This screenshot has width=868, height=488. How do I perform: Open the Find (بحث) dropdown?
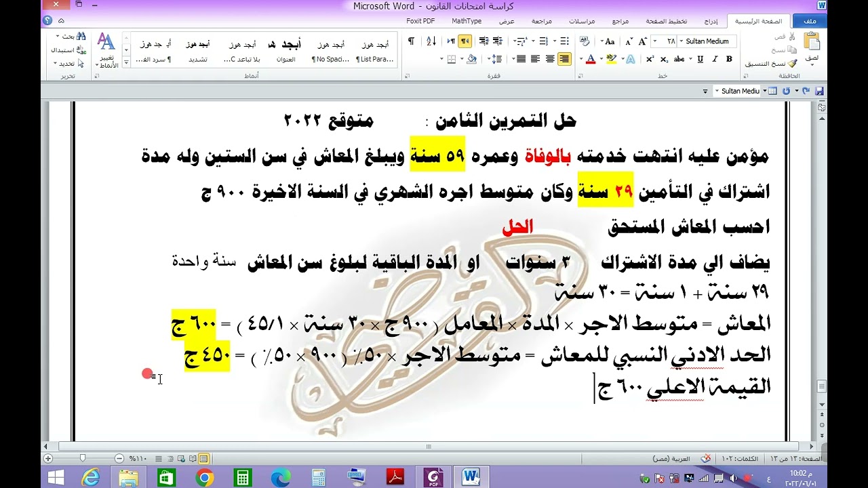(57, 37)
